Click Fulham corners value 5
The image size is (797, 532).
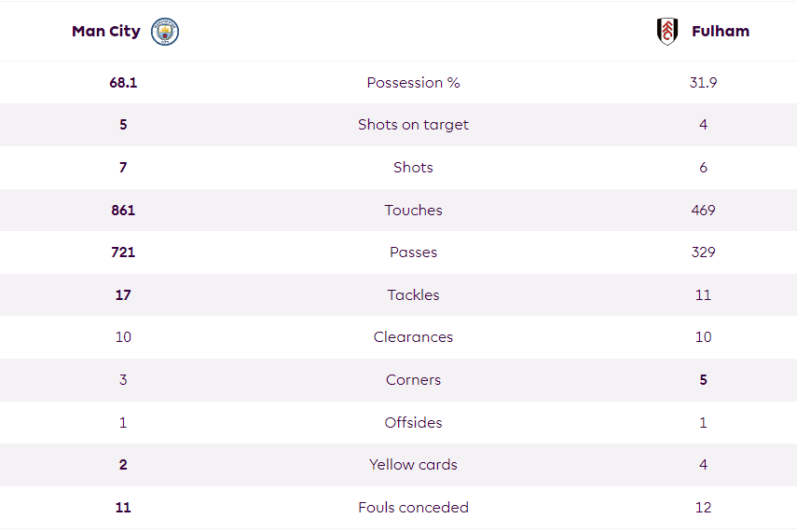[703, 380]
